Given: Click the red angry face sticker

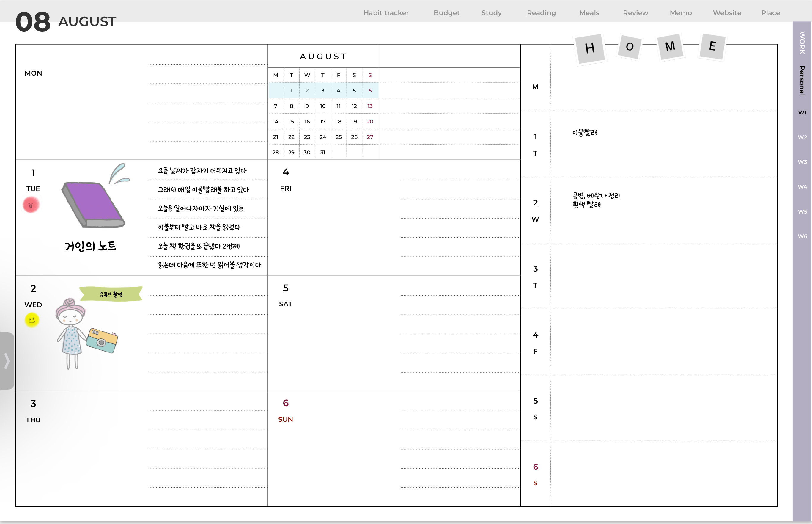Looking at the screenshot, I should pyautogui.click(x=31, y=205).
